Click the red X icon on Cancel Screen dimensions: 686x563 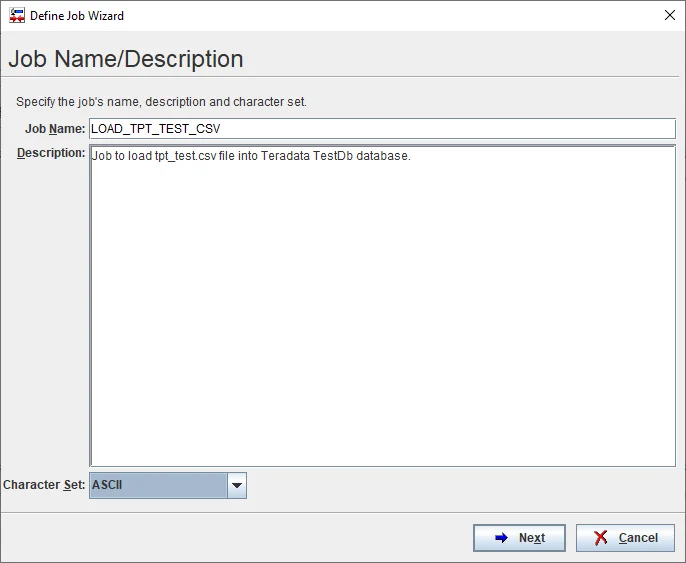[601, 538]
